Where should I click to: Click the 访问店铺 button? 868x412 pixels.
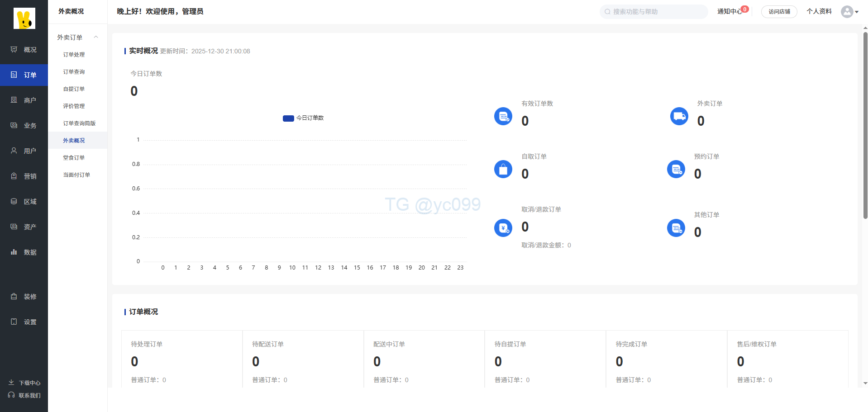tap(779, 12)
